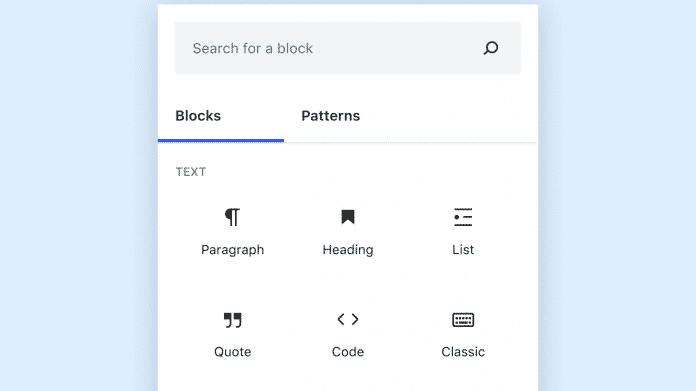Choose the List block label
696x391 pixels.
coord(463,250)
